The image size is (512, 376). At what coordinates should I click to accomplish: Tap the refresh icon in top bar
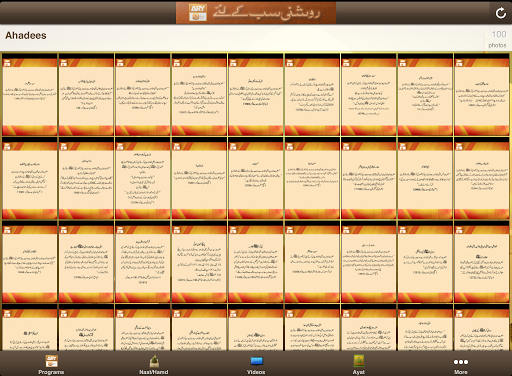tap(500, 13)
